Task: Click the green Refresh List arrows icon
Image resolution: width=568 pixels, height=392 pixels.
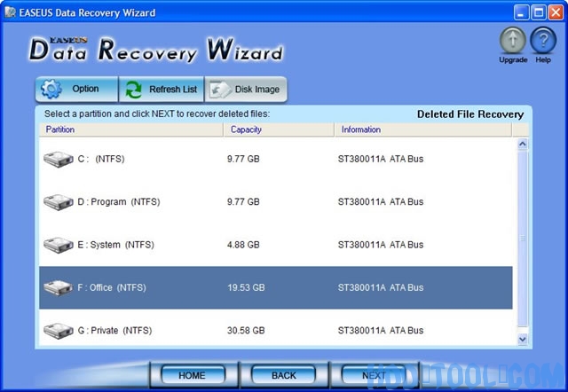Action: point(134,90)
